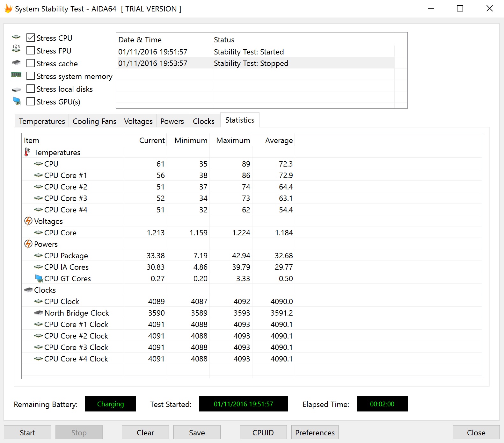504x443 pixels.
Task: Click the Item column header
Action: pyautogui.click(x=73, y=140)
